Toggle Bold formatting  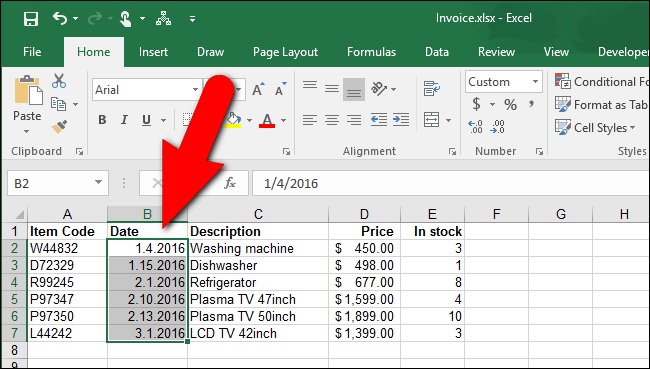tap(102, 120)
